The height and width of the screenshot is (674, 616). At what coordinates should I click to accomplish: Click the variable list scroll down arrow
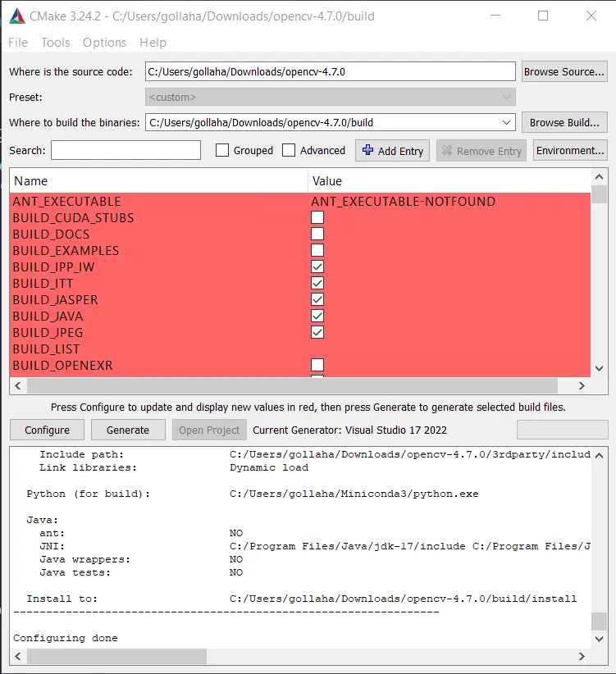[600, 368]
